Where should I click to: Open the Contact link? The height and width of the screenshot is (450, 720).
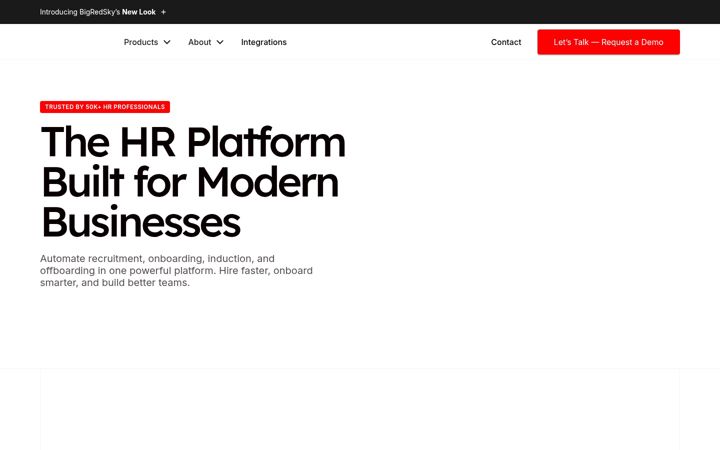coord(506,42)
